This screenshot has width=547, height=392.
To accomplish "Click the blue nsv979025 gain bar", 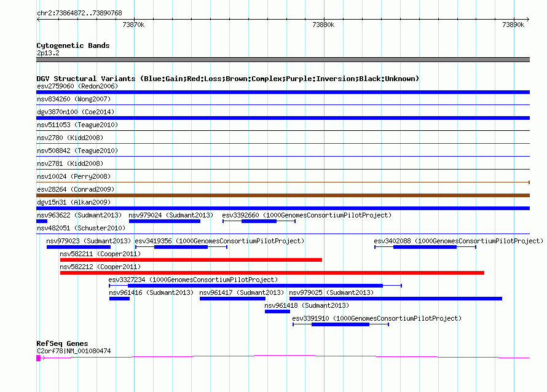I will pyautogui.click(x=396, y=299).
